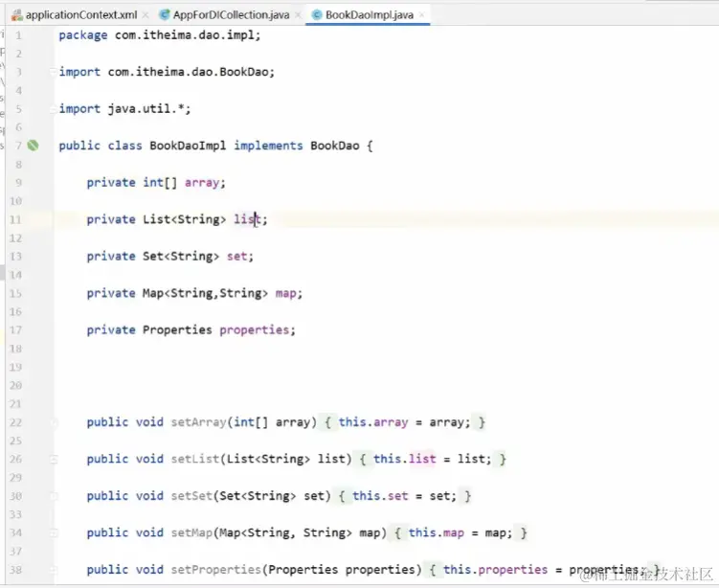Close the applicationContext.xml tab
The image size is (719, 588).
146,14
